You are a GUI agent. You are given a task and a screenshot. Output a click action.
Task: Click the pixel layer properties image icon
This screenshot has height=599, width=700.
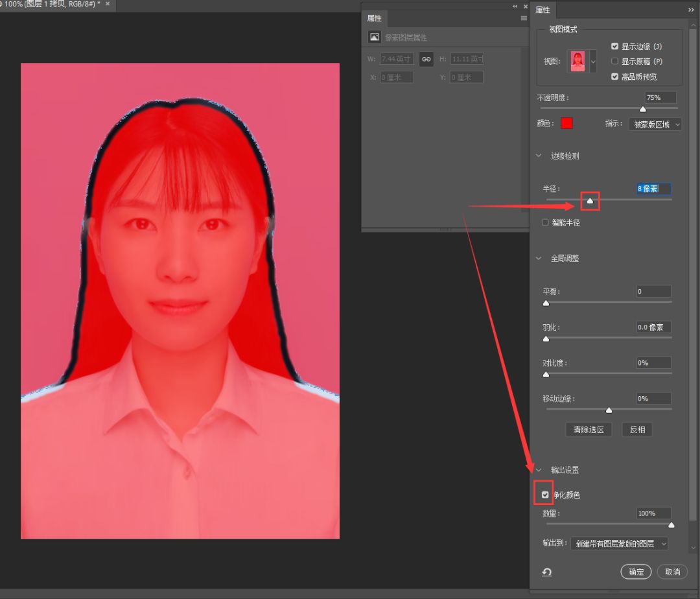click(x=375, y=37)
